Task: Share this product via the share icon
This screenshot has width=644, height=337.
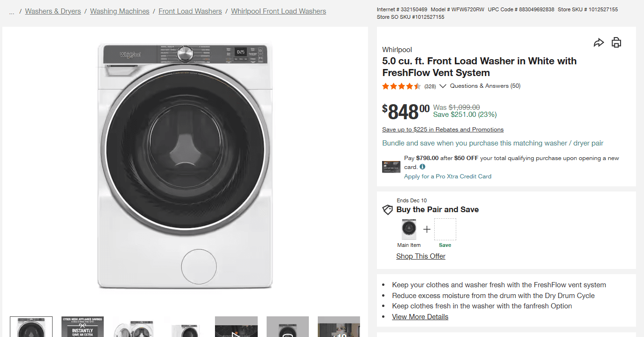Action: pyautogui.click(x=599, y=42)
